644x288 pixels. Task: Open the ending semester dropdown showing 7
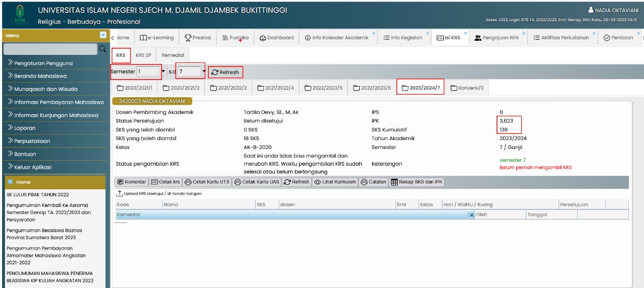(204, 72)
